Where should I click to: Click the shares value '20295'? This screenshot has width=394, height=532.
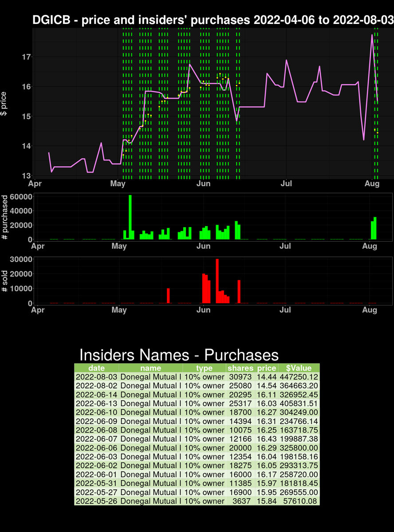coord(240,395)
